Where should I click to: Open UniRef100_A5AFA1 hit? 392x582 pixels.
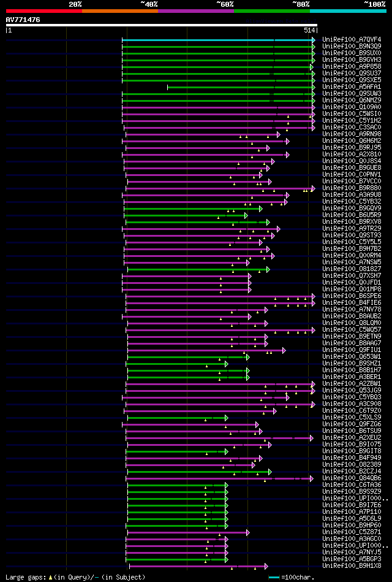352,87
